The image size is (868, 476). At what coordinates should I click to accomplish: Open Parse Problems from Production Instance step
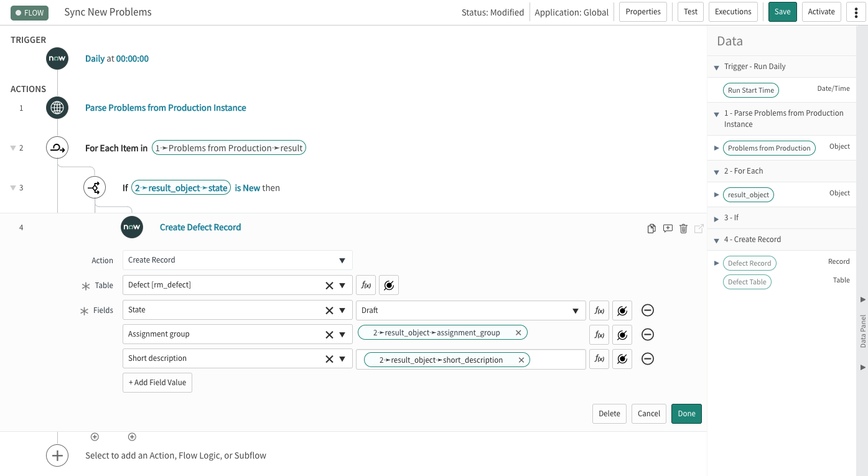[x=166, y=108]
